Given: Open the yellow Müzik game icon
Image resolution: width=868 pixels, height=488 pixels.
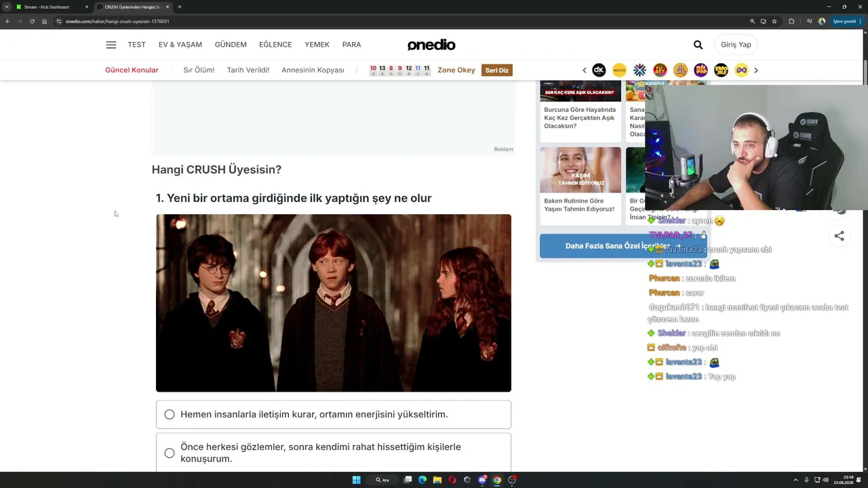Looking at the screenshot, I should pos(619,70).
